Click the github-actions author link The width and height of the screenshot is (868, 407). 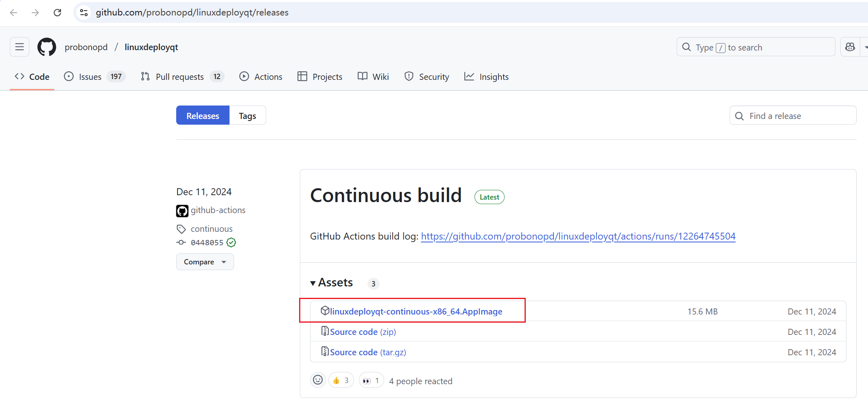pos(218,210)
